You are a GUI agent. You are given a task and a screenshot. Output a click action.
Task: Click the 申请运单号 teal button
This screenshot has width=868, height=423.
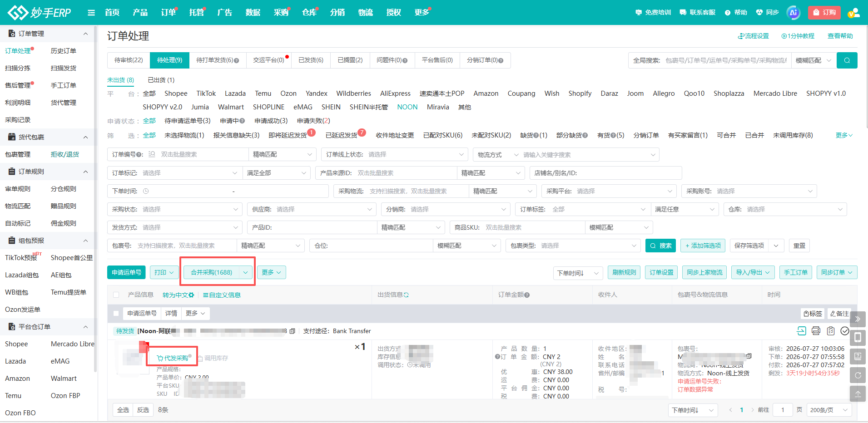coord(126,272)
